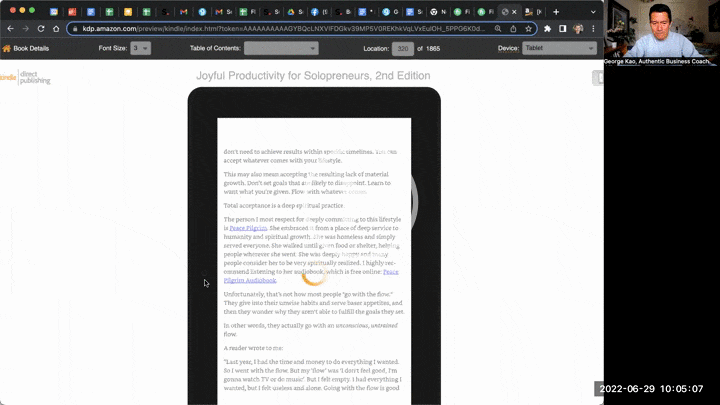Click the browser forward arrow
This screenshot has width=720, height=405.
(x=26, y=28)
